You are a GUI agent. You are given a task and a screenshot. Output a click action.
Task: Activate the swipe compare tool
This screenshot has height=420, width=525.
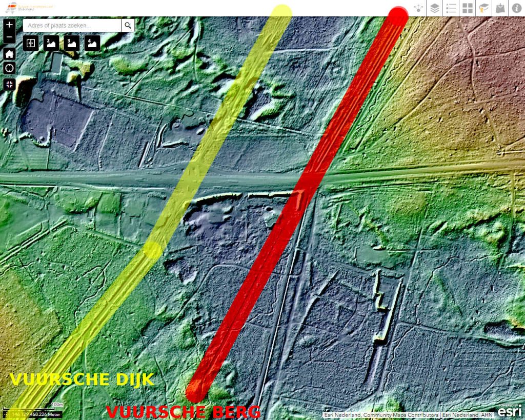pyautogui.click(x=31, y=43)
